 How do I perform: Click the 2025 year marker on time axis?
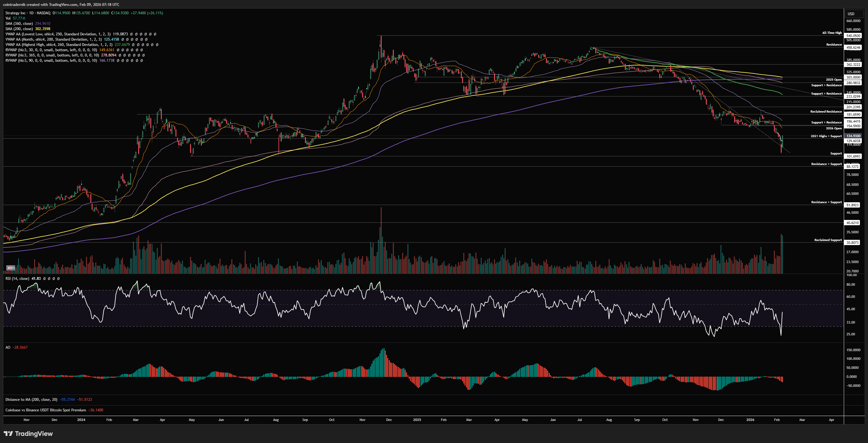pos(417,420)
